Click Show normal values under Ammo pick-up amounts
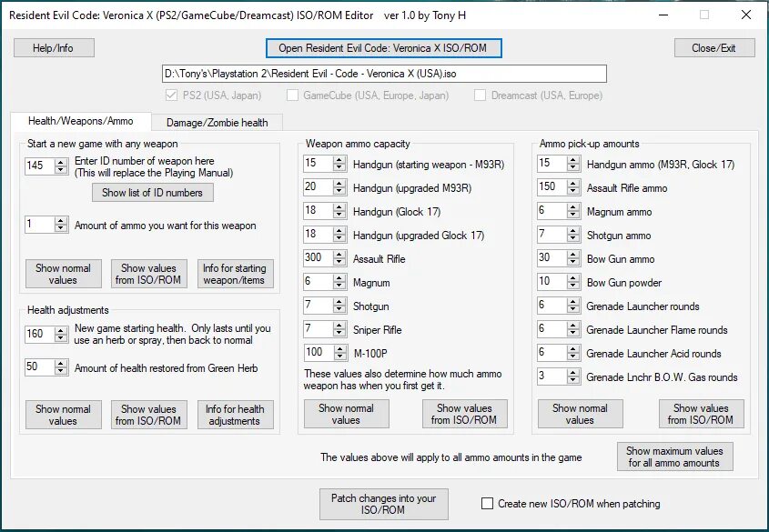 pyautogui.click(x=581, y=414)
